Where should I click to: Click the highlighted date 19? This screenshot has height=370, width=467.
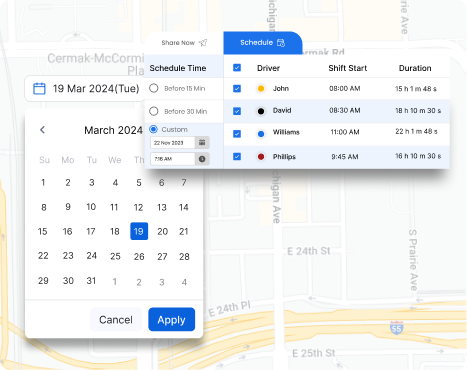(x=139, y=231)
